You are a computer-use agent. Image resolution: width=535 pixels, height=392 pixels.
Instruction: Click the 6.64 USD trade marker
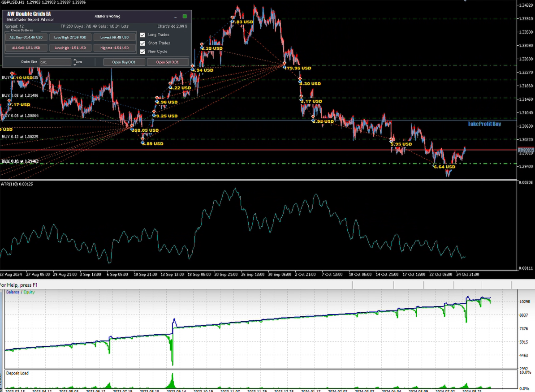click(444, 167)
